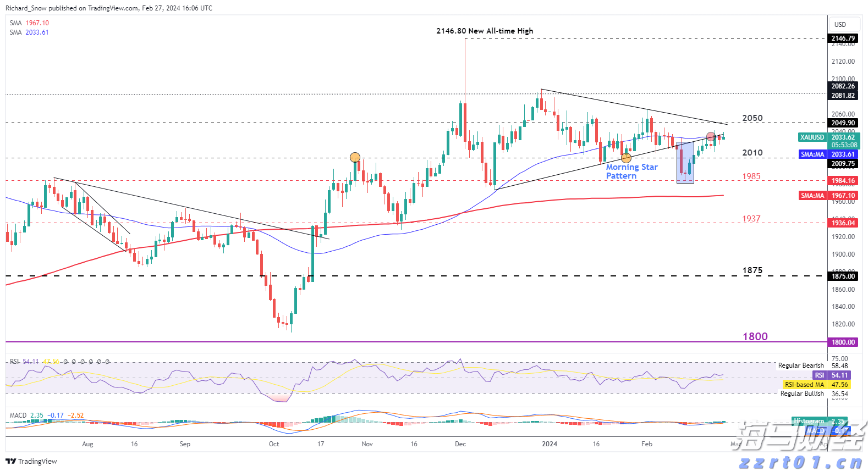
Task: Select the RSI indicator legend label
Action: tap(15, 362)
